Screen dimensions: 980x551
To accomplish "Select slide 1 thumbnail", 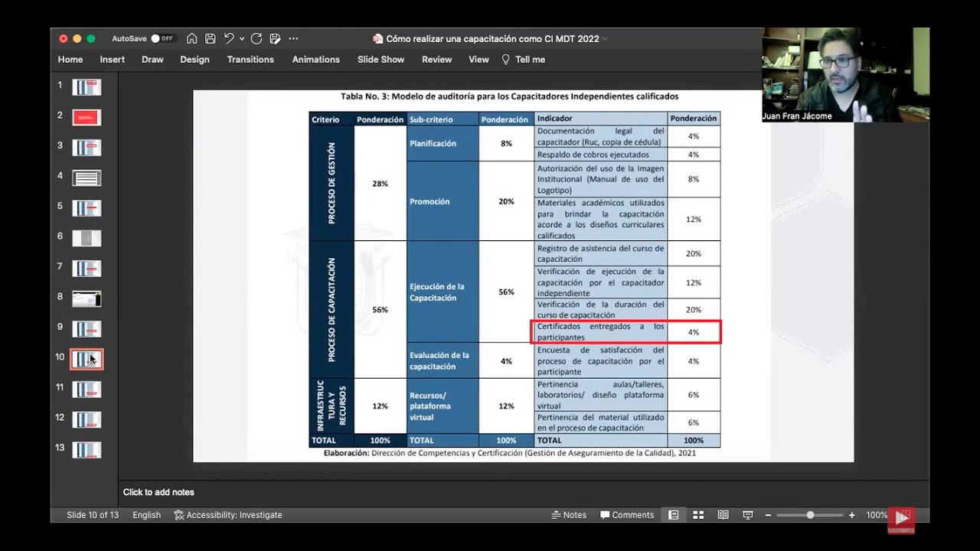I will click(87, 87).
